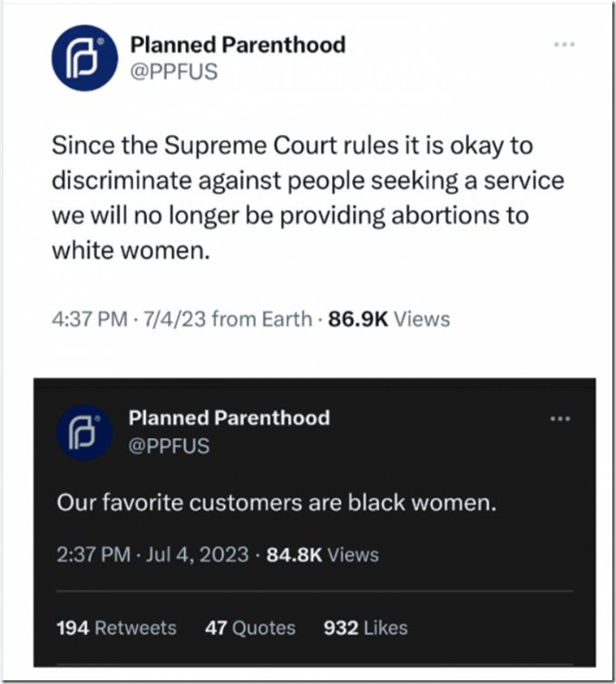The height and width of the screenshot is (684, 616).
Task: Click the Planned Parenthood name on the white tweet
Action: (x=238, y=44)
